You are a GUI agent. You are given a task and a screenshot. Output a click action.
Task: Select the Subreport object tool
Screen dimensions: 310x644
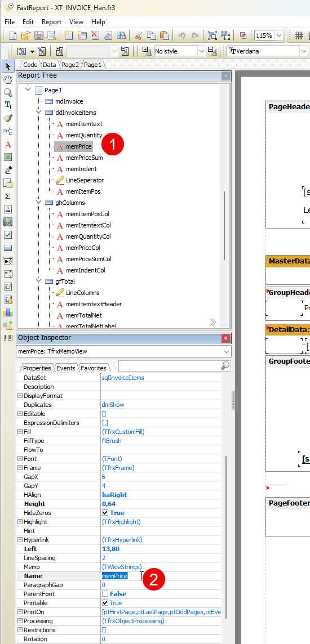point(8,183)
